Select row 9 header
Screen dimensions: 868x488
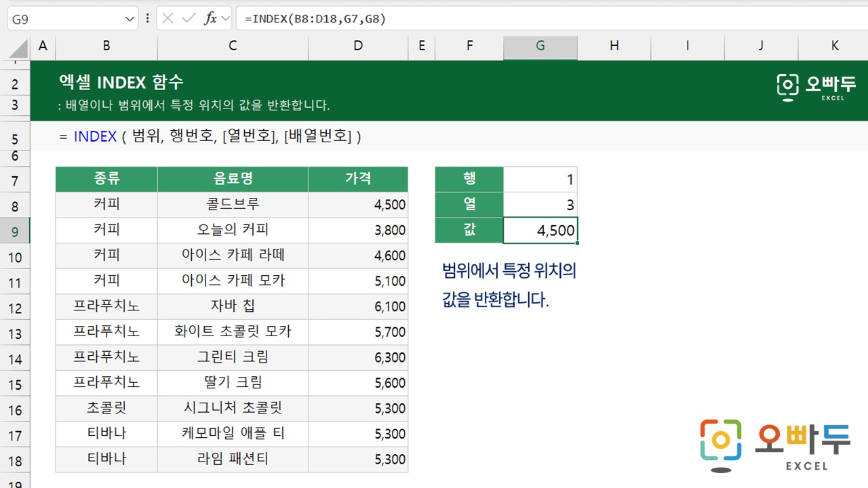pyautogui.click(x=15, y=232)
